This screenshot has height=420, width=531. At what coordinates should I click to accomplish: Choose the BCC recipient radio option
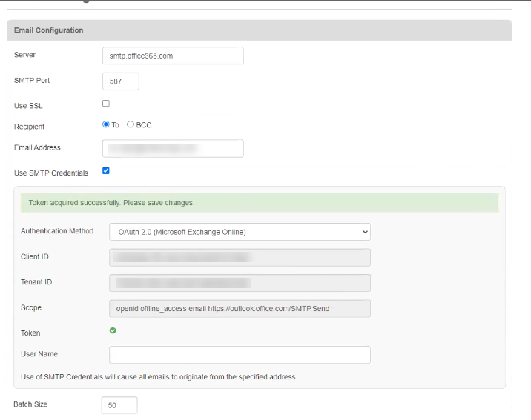click(131, 124)
